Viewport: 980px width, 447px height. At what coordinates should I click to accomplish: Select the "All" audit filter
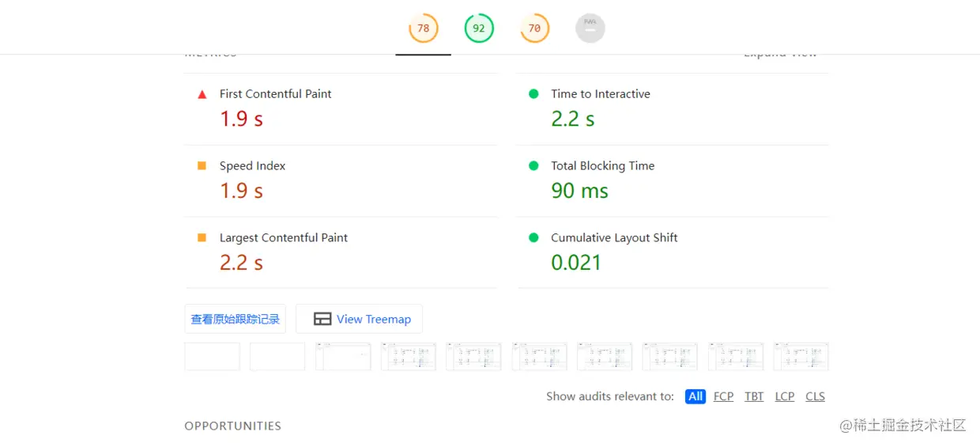pos(695,396)
